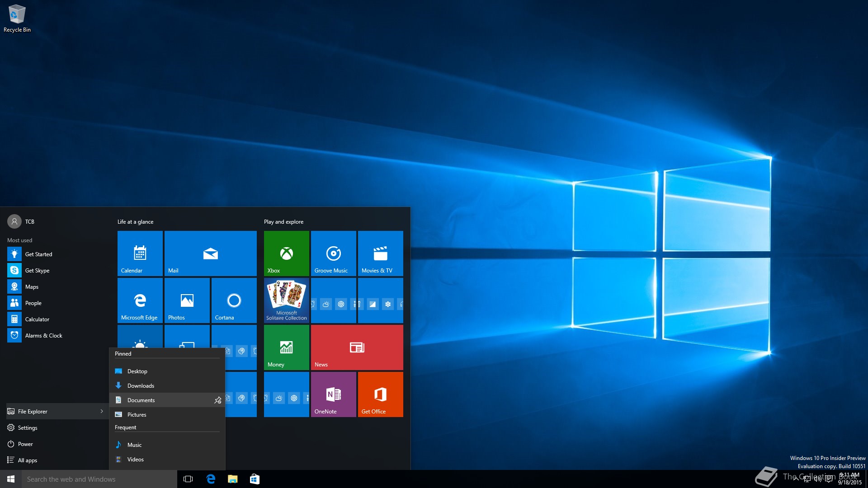Select Downloads in the pinned list

pyautogui.click(x=167, y=385)
